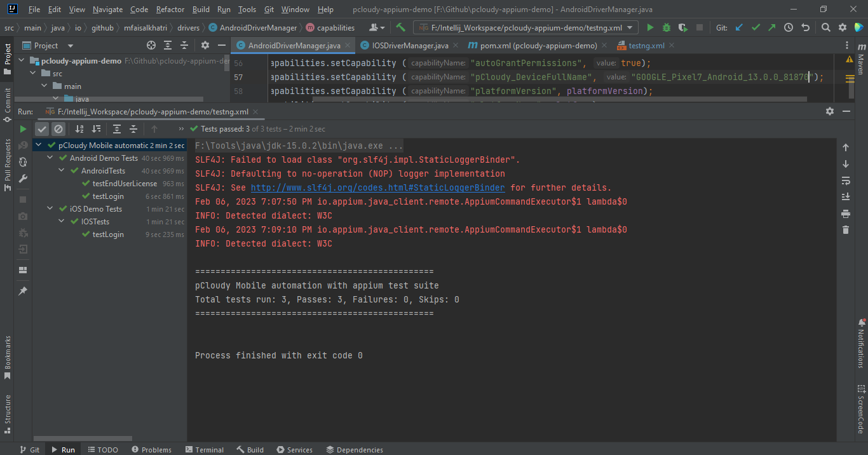
Task: Toggle the Structure tool window button
Action: pyautogui.click(x=8, y=414)
